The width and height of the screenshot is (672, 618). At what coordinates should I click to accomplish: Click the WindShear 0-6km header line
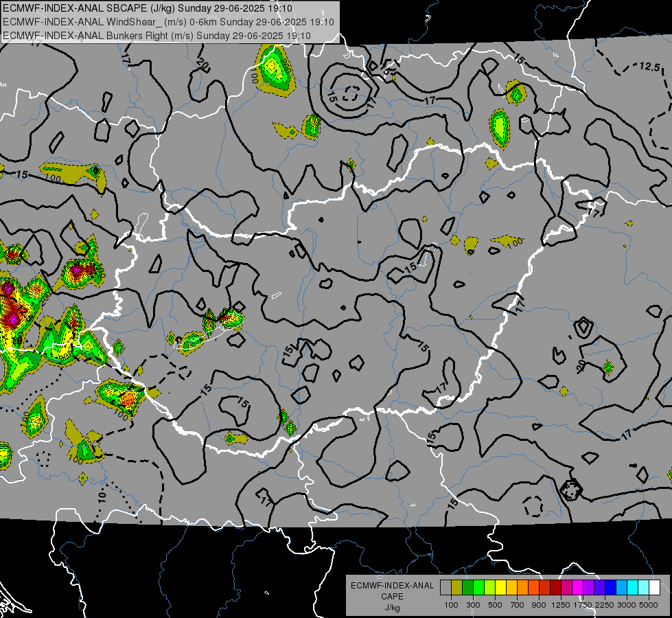(x=168, y=22)
